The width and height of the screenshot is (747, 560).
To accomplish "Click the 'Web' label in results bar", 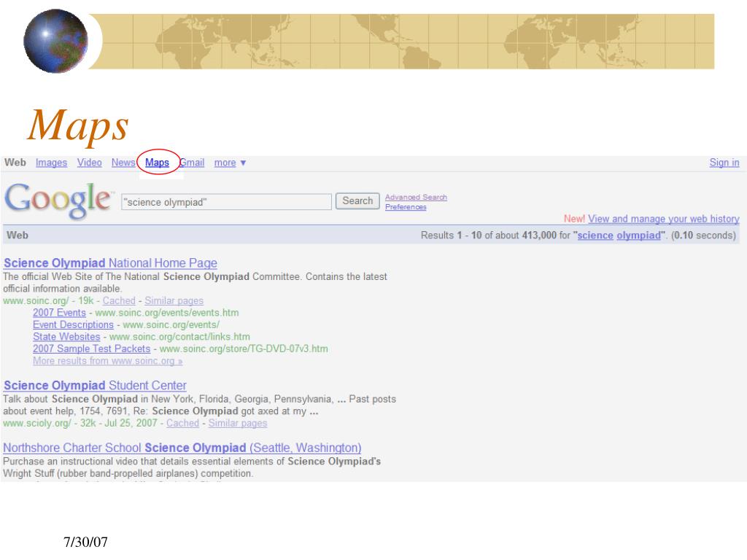I will [x=18, y=235].
